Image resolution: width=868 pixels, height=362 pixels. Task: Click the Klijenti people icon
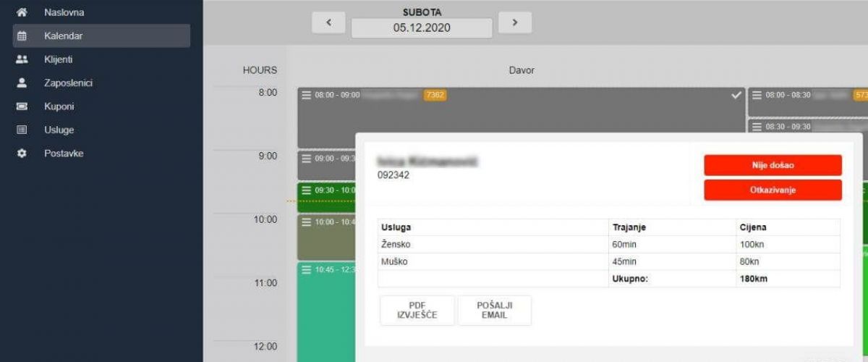[22, 59]
